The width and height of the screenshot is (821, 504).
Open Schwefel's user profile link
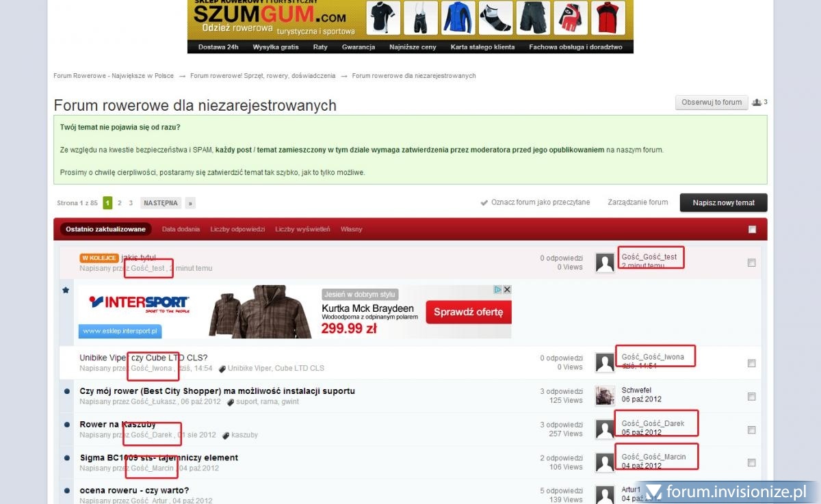(x=636, y=390)
